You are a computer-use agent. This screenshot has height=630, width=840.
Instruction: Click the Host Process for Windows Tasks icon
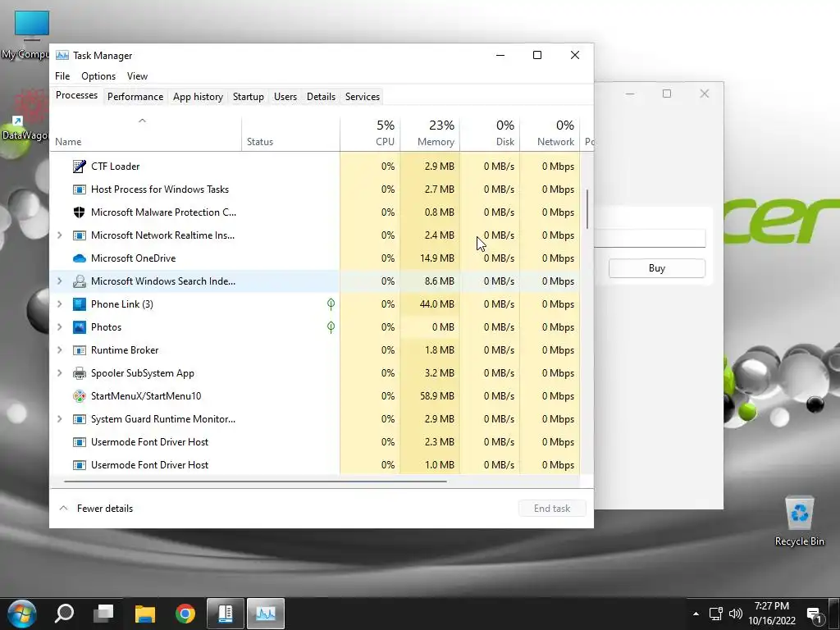80,189
